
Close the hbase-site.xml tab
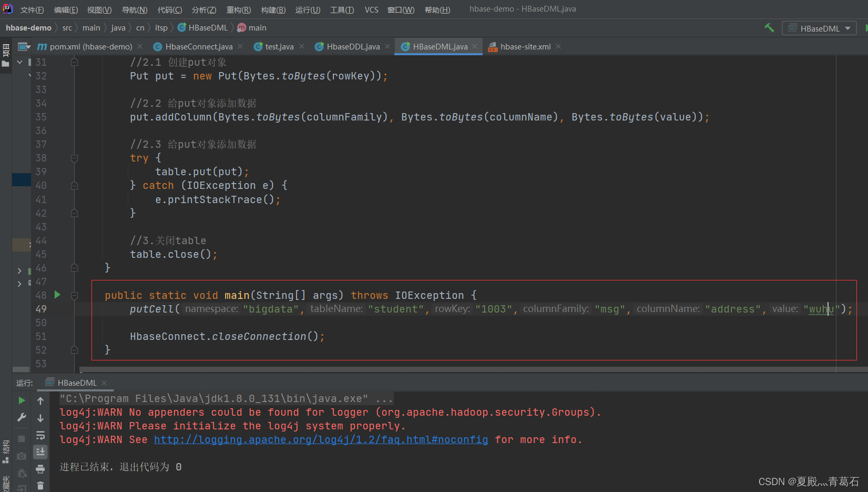click(558, 46)
